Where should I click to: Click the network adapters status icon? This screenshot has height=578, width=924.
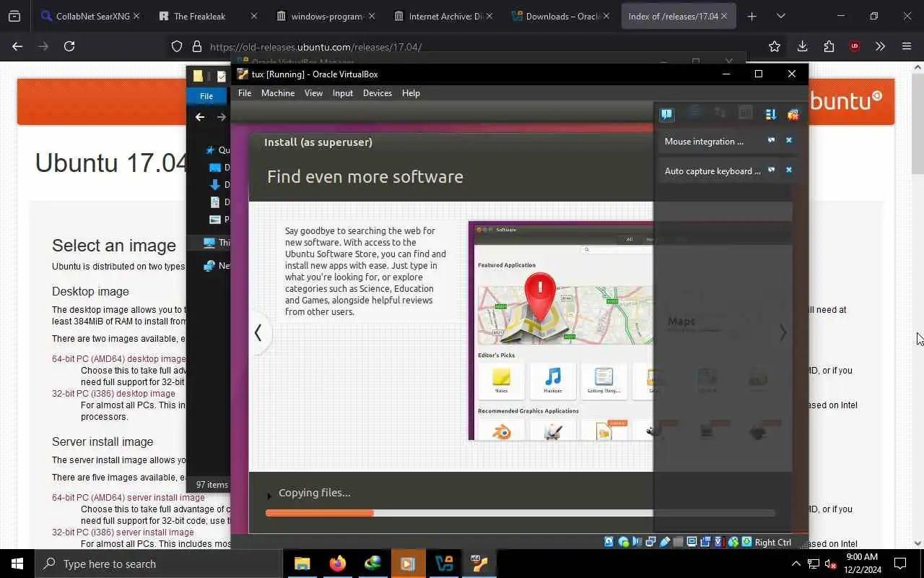click(650, 542)
